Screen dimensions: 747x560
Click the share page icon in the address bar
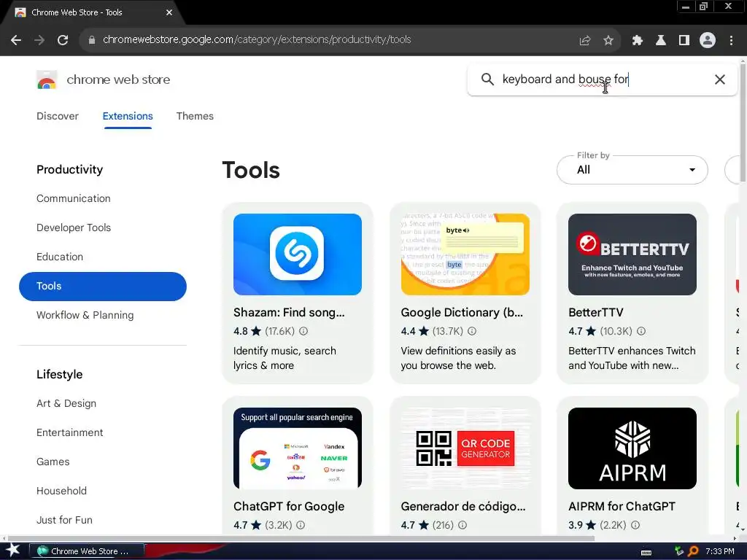tap(584, 41)
